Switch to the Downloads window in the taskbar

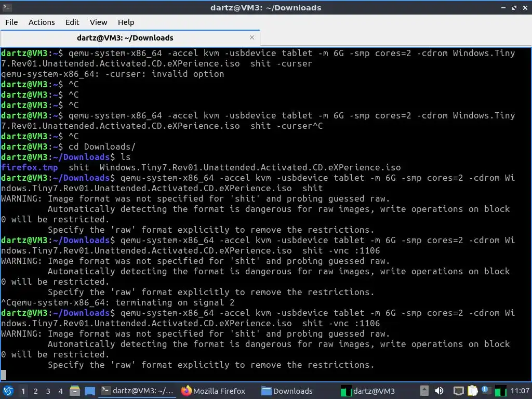tap(287, 391)
